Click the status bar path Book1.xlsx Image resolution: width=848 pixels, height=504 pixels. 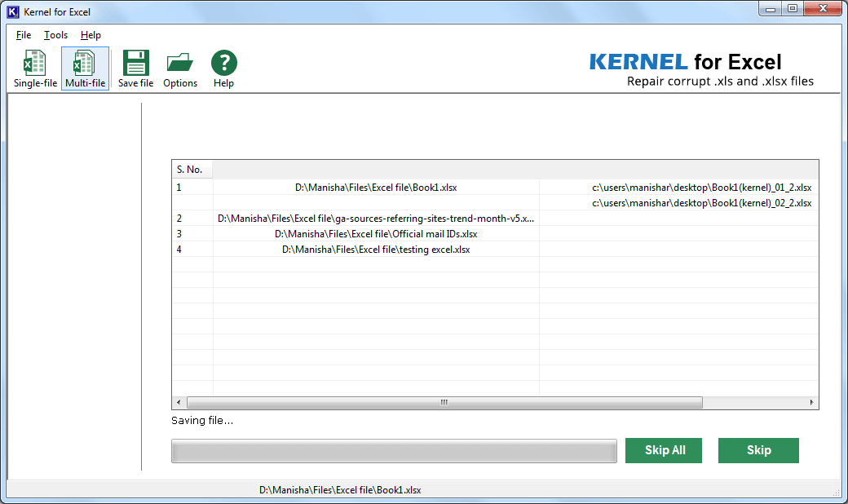pyautogui.click(x=340, y=490)
